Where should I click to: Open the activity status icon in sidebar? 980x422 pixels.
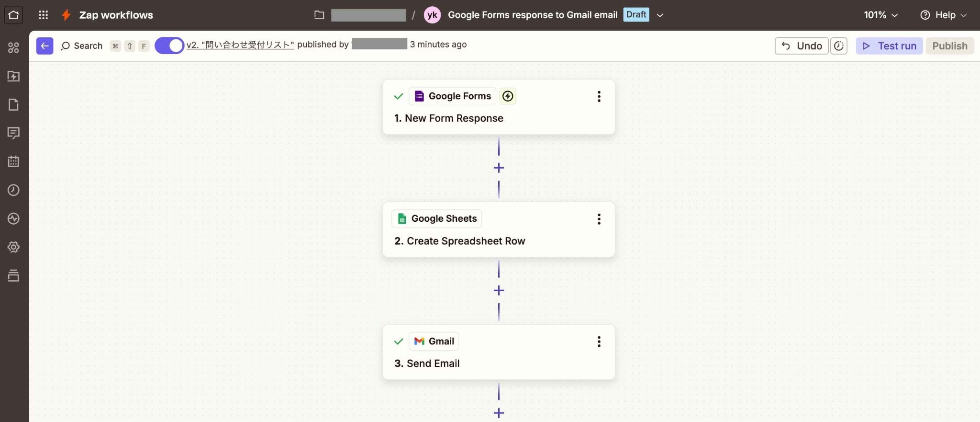click(13, 218)
